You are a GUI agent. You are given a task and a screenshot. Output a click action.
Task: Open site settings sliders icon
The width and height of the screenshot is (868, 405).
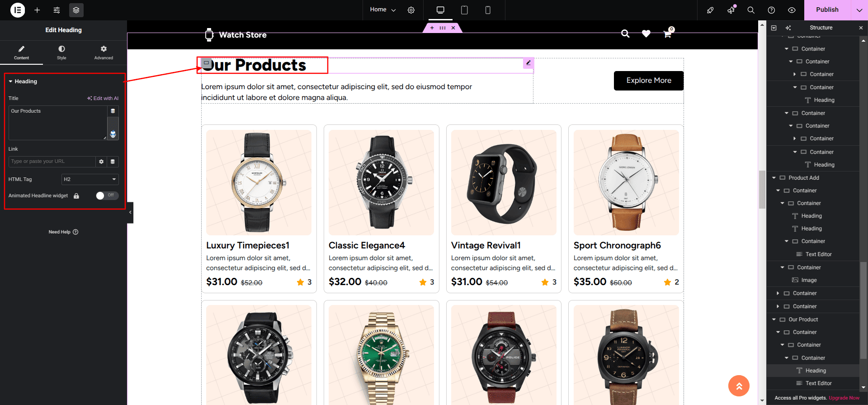[57, 10]
